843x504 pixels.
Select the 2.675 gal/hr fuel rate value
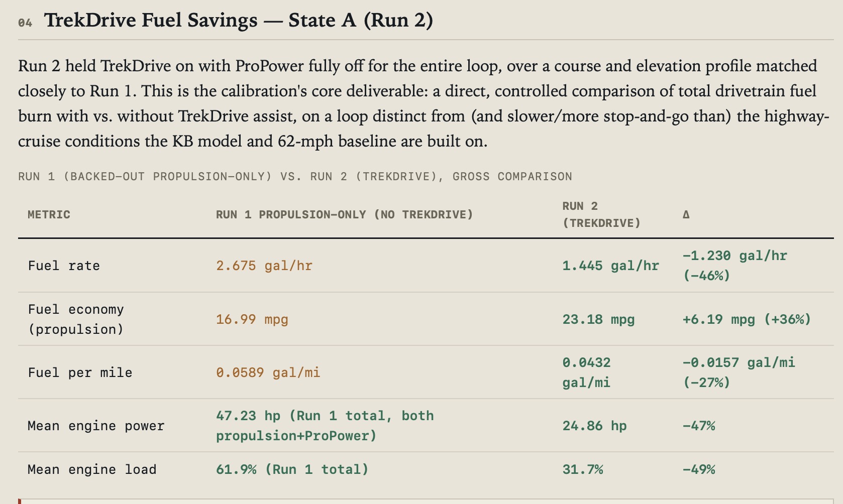(x=264, y=266)
